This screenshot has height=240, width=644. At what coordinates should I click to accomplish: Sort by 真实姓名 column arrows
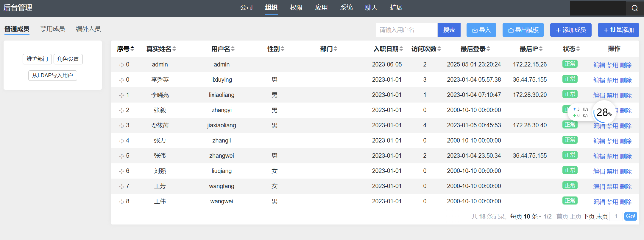174,49
